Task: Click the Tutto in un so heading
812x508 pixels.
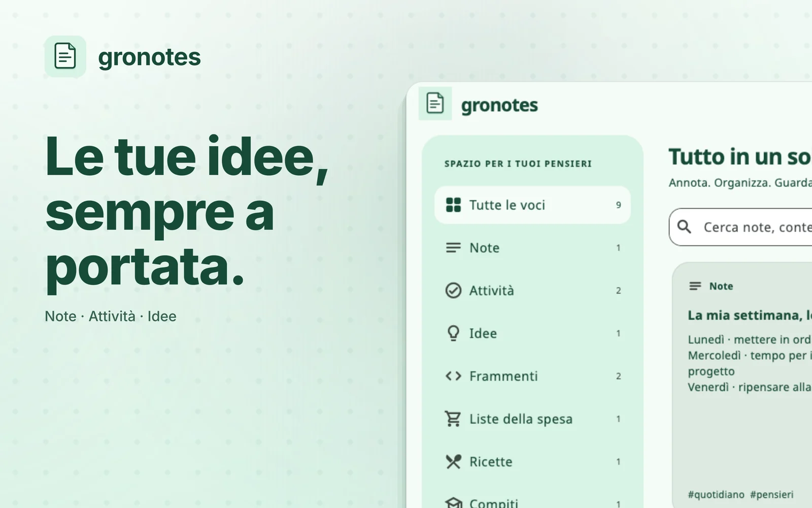Action: [740, 156]
